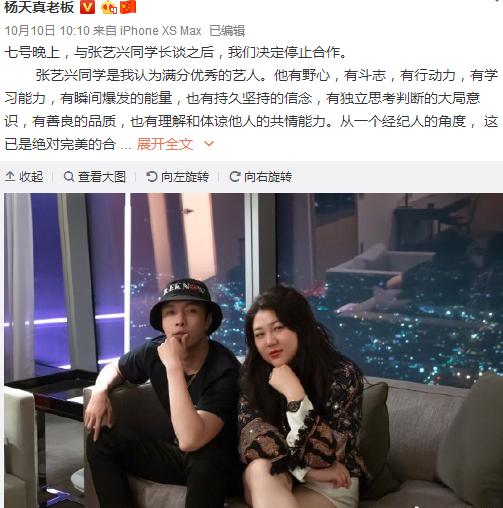Open the 杨天真老板 profile name
The width and height of the screenshot is (503, 508).
pyautogui.click(x=39, y=7)
